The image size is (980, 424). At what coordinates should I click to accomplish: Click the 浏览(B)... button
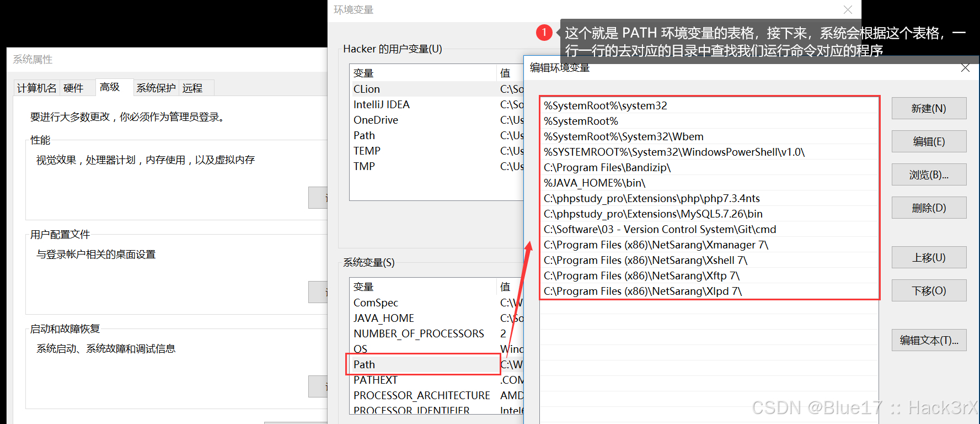click(929, 174)
